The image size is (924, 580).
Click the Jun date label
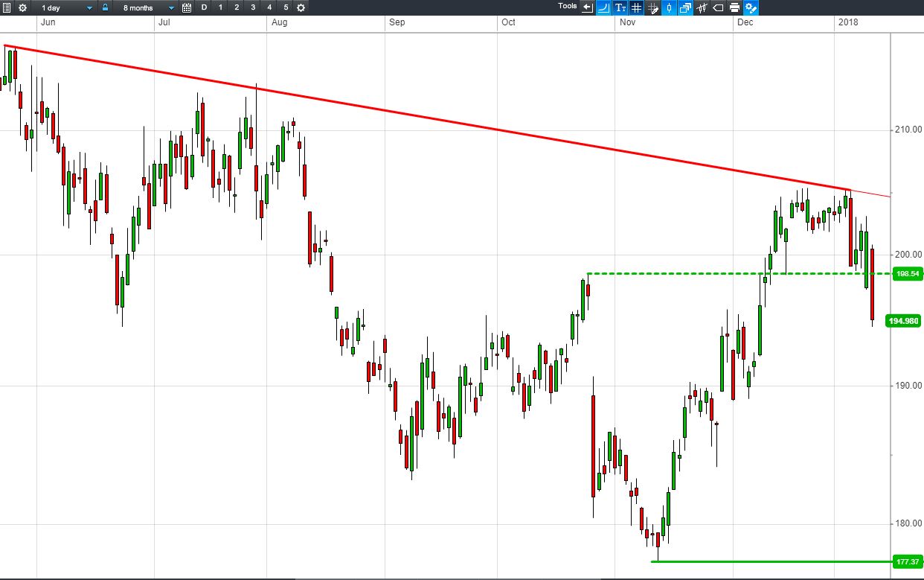[48, 22]
